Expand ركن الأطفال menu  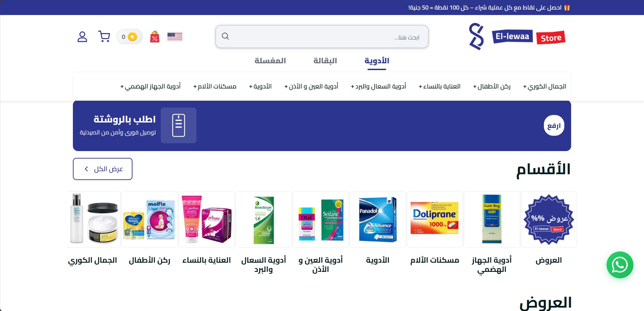(491, 86)
